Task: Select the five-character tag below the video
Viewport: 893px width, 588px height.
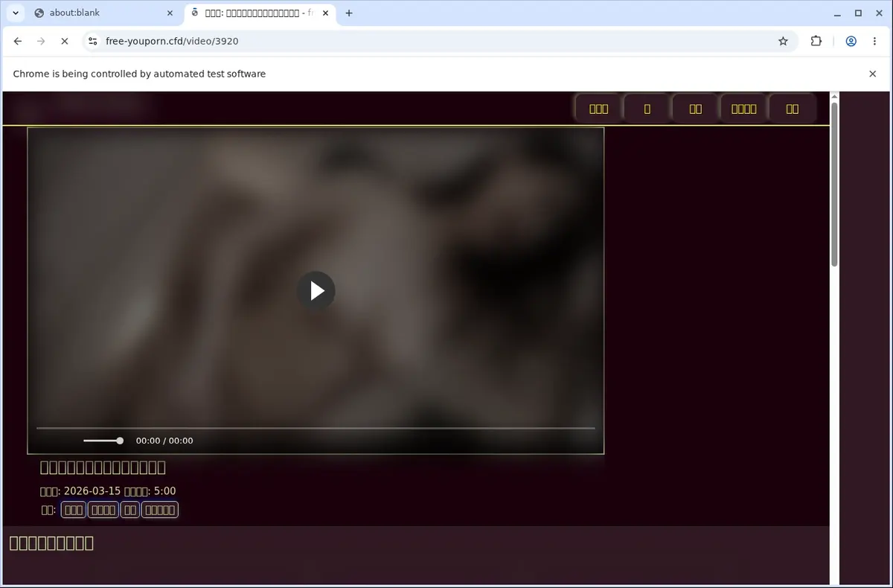Action: click(x=160, y=510)
